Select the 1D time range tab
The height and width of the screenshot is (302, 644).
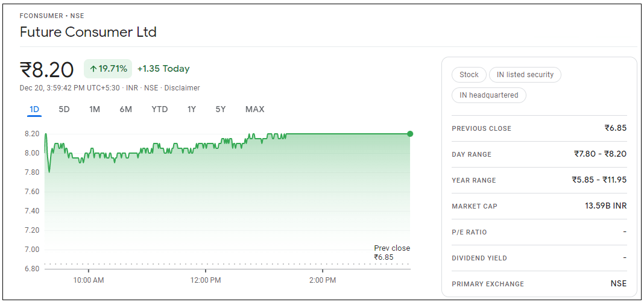34,109
